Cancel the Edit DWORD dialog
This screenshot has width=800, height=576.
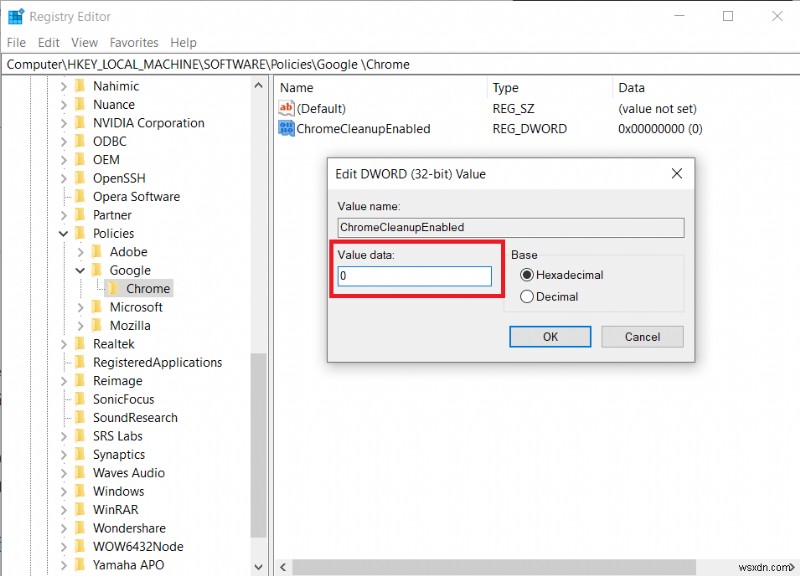[642, 337]
